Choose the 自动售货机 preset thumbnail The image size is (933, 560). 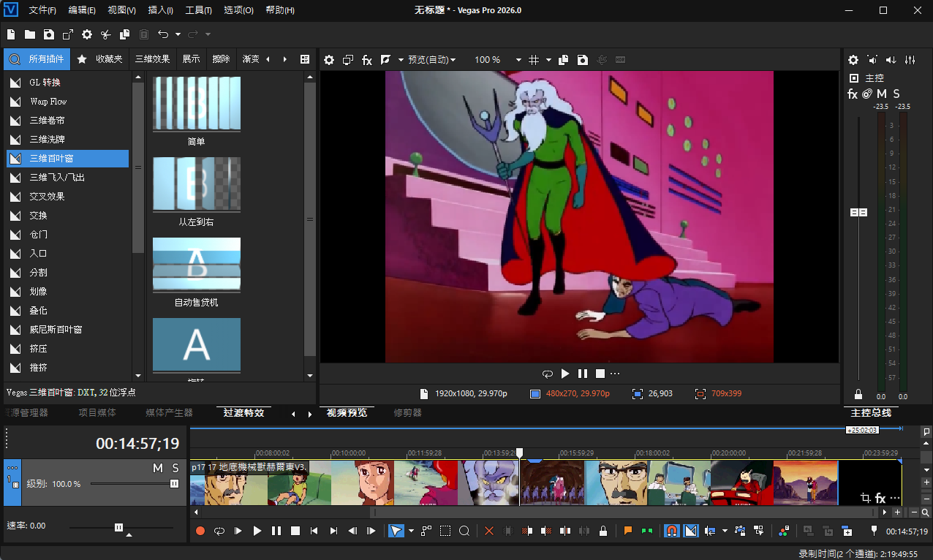197,265
